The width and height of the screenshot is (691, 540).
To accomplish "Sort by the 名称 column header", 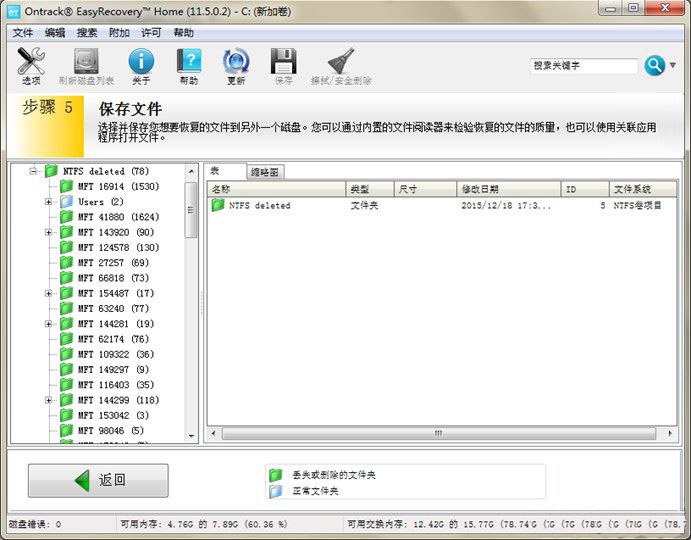I will point(277,189).
